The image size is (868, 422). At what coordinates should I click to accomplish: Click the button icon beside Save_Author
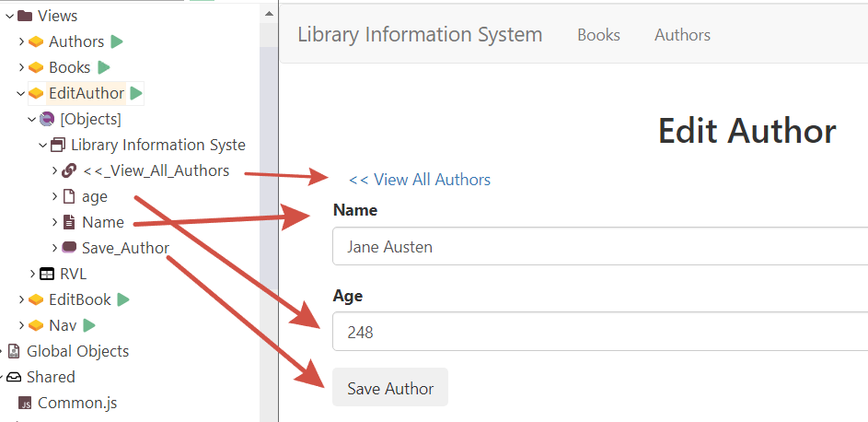[69, 248]
